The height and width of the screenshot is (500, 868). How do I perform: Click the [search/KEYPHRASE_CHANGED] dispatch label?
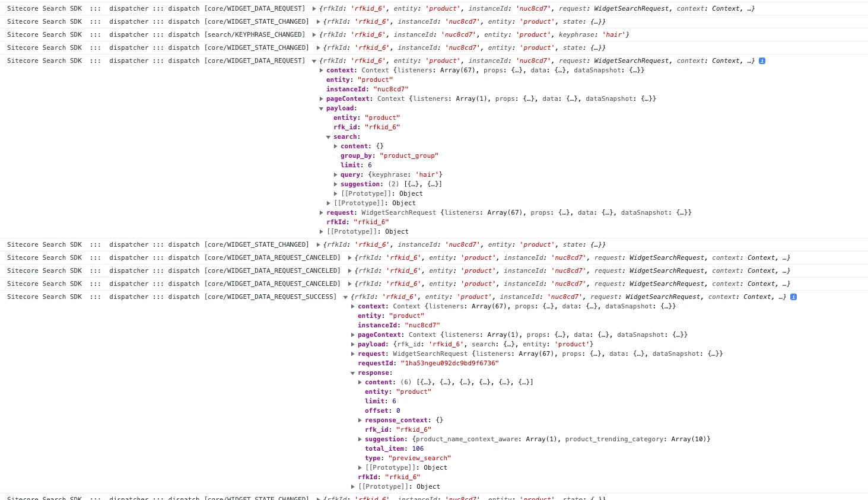(x=255, y=35)
